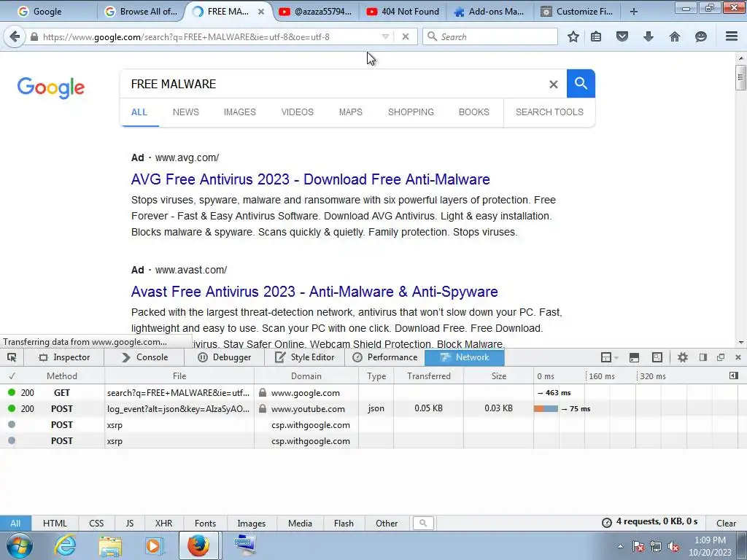Open the chat smiley icon in toolbar
Viewport: 747px width, 560px height.
(701, 36)
